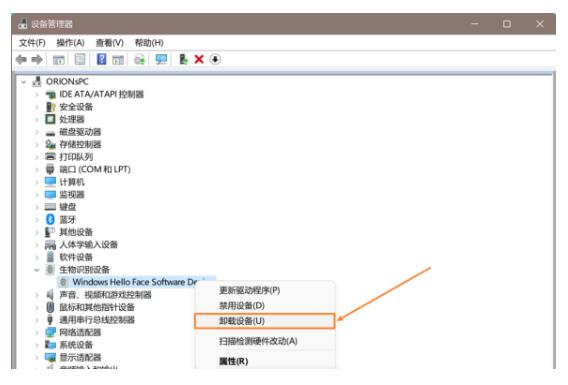
Task: Minimize the Device Manager window
Action: [475, 24]
